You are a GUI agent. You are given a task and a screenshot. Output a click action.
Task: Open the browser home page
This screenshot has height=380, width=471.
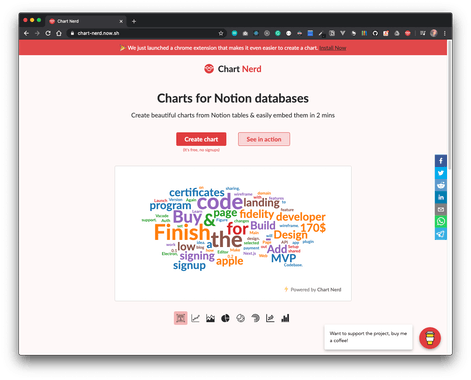(x=59, y=33)
